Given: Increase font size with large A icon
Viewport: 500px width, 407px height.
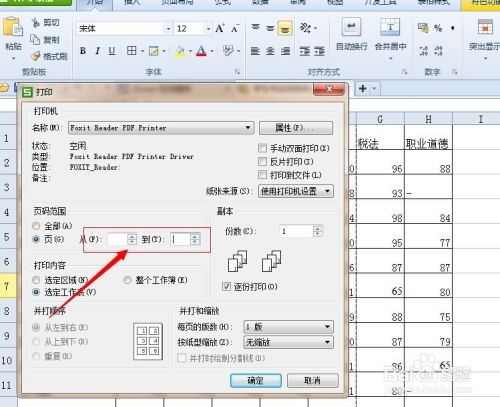Looking at the screenshot, I should tap(220, 29).
